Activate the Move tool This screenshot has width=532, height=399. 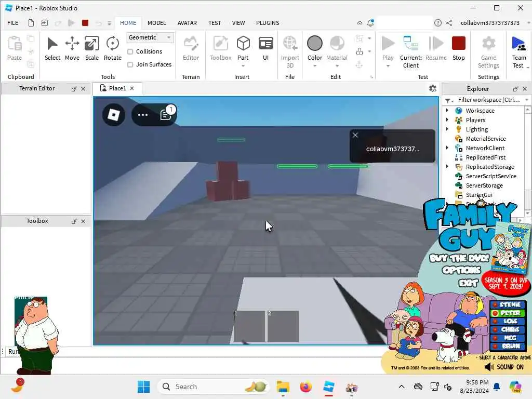72,44
